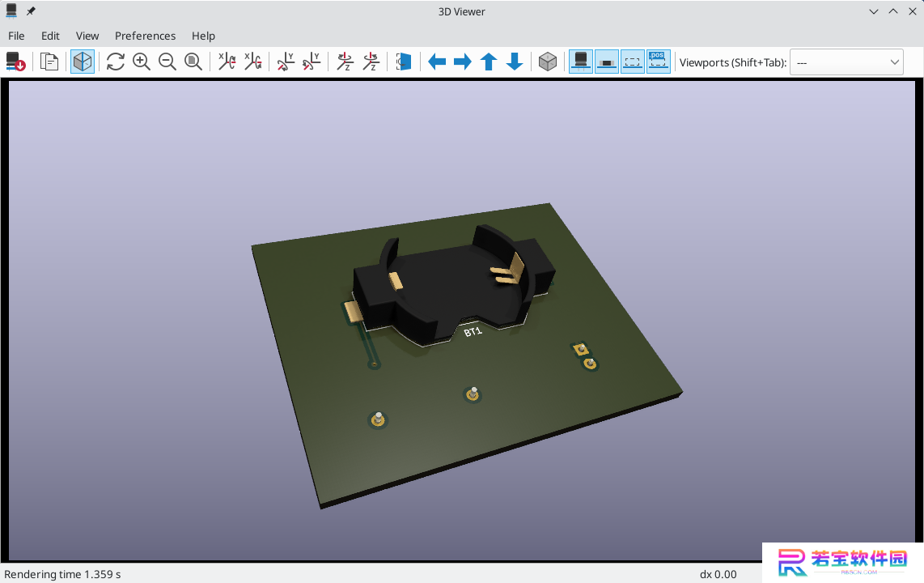
Task: Toggle the raytracing render engine cube button
Action: [83, 62]
